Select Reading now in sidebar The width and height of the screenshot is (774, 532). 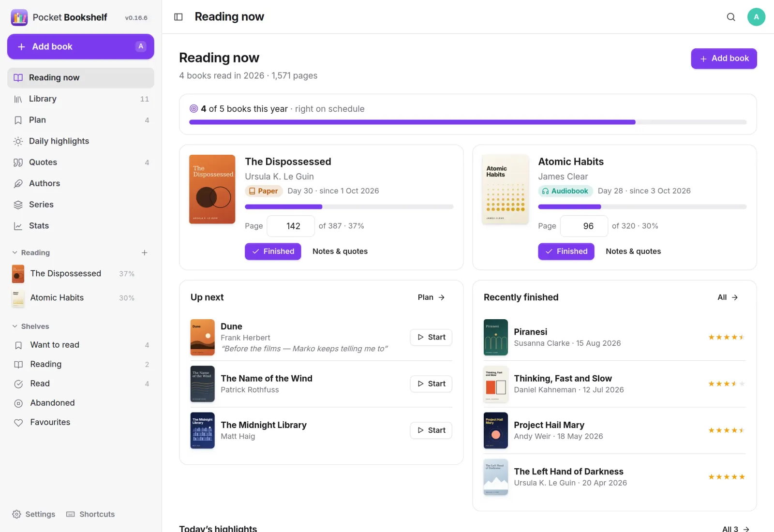[81, 78]
